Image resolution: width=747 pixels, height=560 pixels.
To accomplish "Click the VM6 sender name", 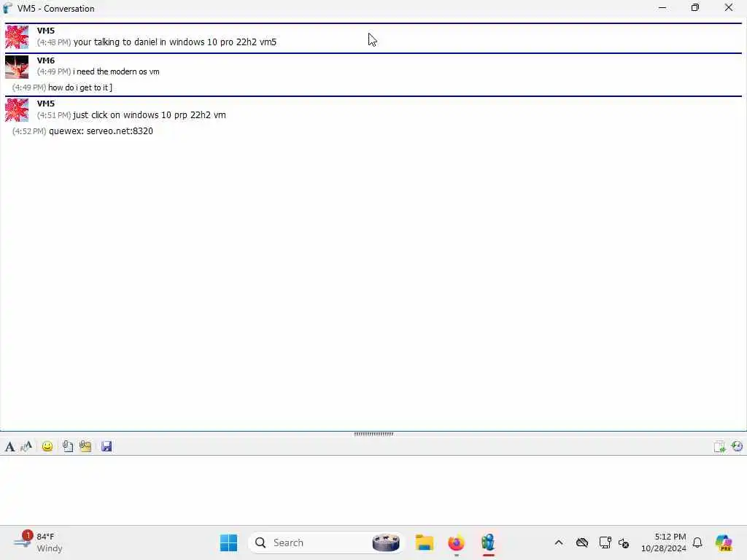I will click(46, 61).
